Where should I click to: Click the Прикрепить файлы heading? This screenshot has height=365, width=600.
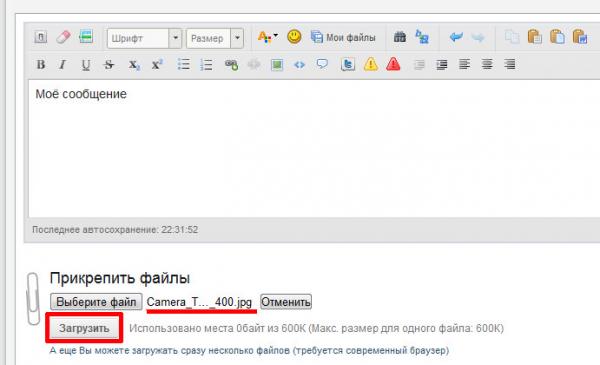tap(120, 278)
